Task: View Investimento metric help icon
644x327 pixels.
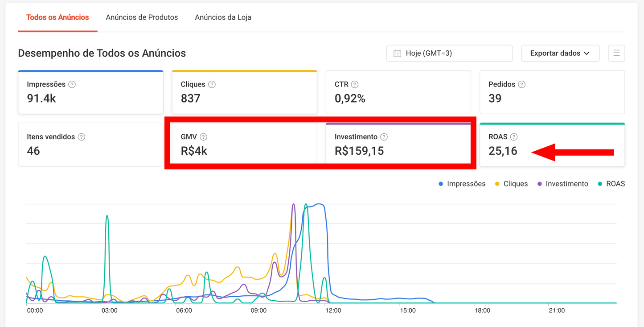Action: click(384, 137)
